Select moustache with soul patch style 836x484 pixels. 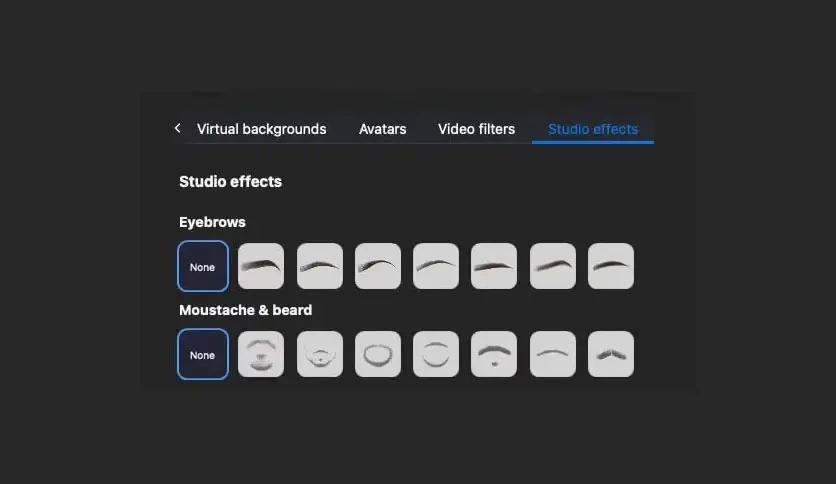[x=494, y=354]
